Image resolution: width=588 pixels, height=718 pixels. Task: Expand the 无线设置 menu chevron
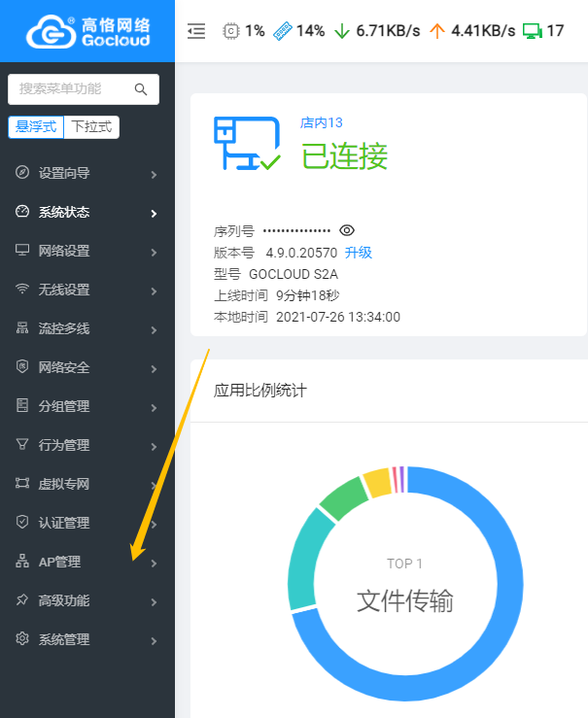(154, 291)
